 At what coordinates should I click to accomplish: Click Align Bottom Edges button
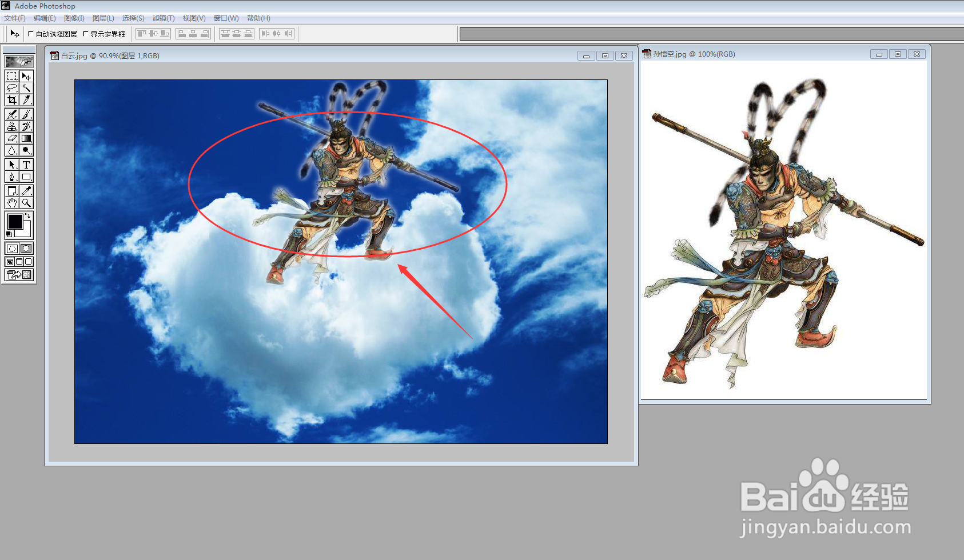pos(165,34)
